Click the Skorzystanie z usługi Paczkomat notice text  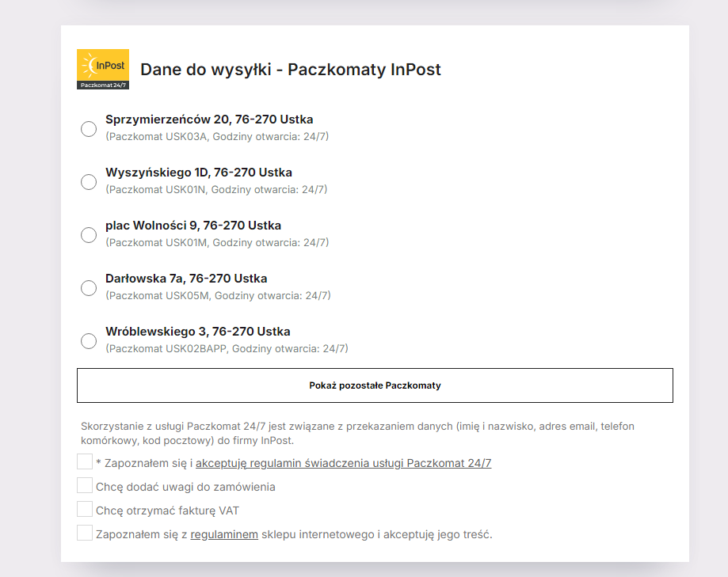pyautogui.click(x=357, y=433)
